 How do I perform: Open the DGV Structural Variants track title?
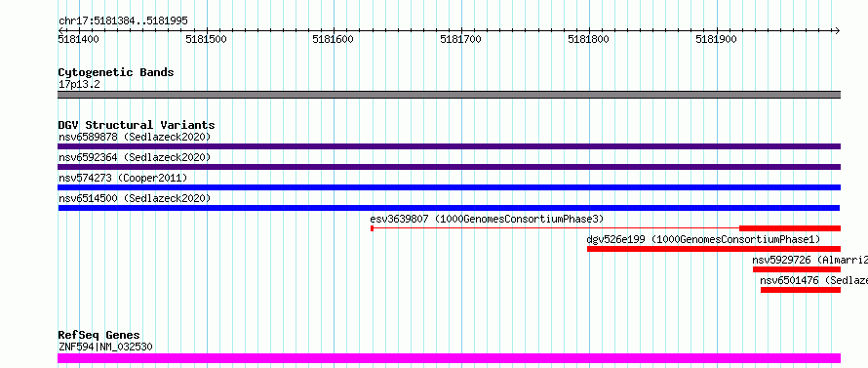pos(137,125)
